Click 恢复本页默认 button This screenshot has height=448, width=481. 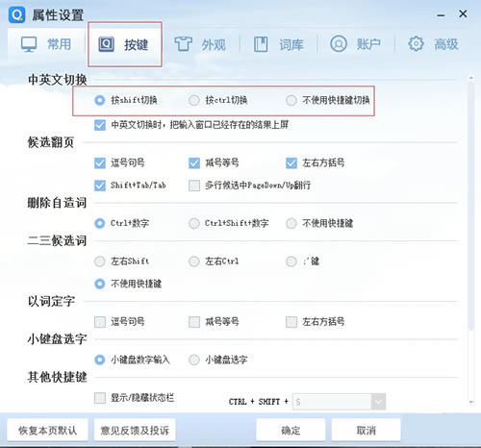47,430
